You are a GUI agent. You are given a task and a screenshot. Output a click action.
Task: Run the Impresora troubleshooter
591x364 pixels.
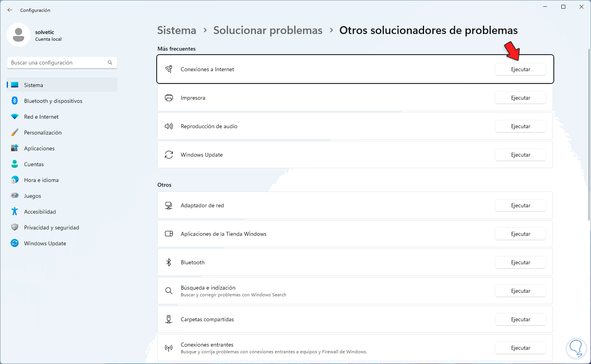pyautogui.click(x=520, y=98)
